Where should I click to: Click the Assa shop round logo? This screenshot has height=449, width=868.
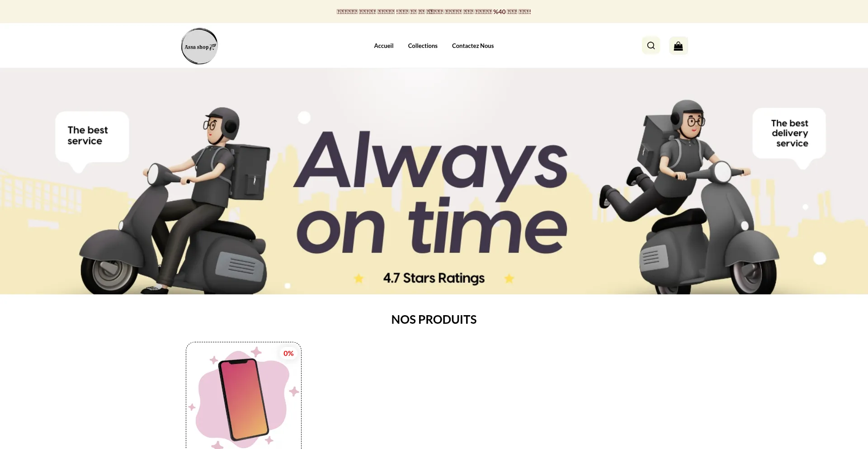tap(199, 46)
